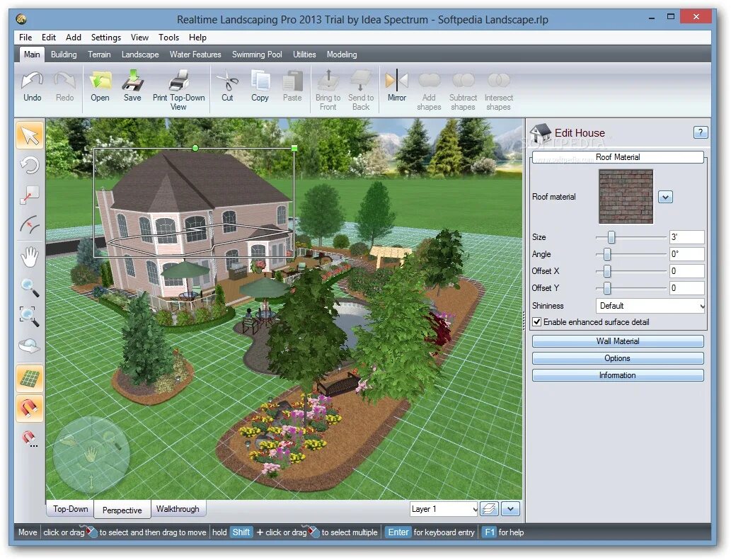Expand the Wall Material section
This screenshot has width=731, height=560.
pyautogui.click(x=618, y=341)
